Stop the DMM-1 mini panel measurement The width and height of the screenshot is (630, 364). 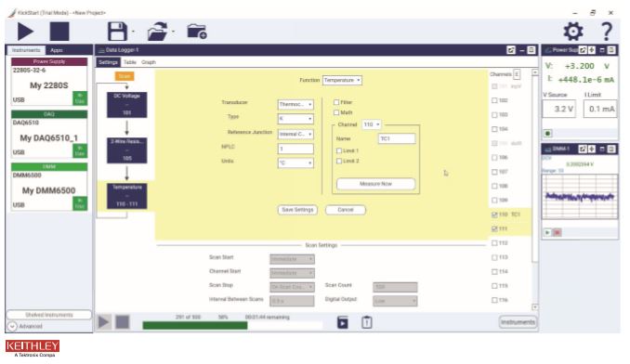[x=557, y=232]
